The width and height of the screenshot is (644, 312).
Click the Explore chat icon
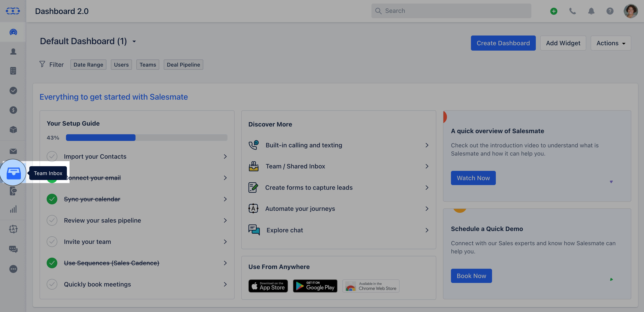254,230
